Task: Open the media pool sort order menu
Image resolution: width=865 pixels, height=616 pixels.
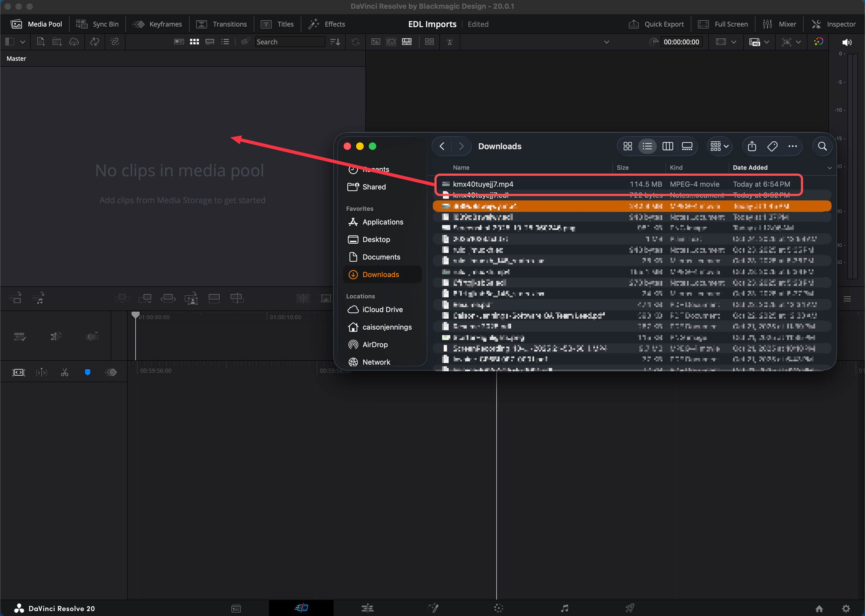Action: (335, 42)
